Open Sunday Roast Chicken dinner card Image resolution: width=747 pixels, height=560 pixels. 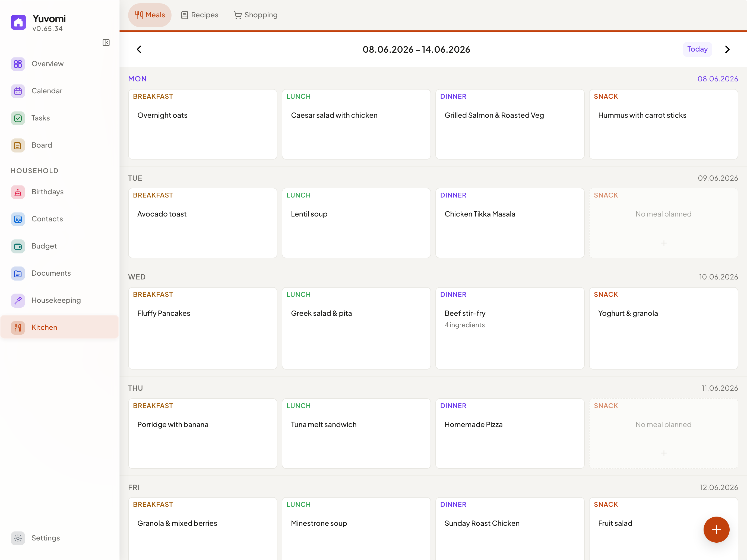(x=510, y=529)
